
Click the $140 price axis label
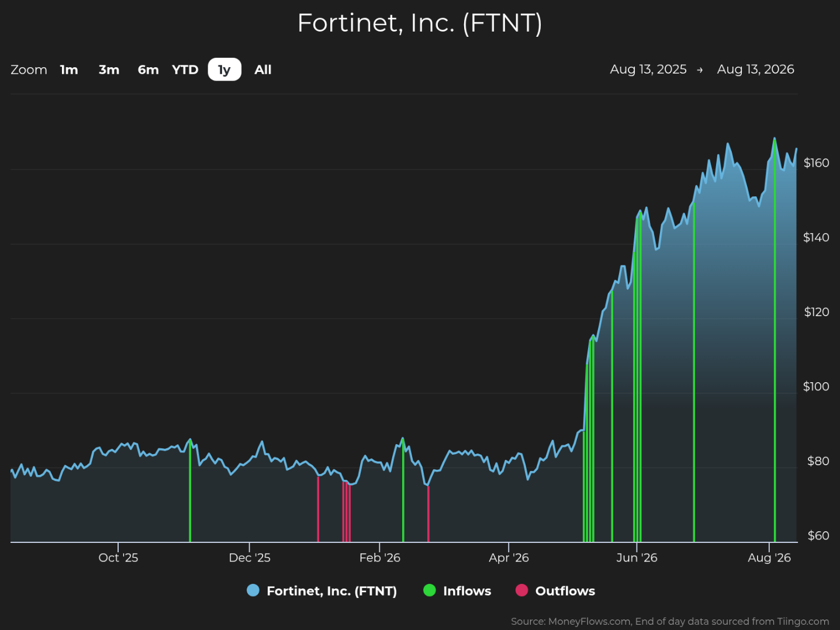(x=817, y=237)
